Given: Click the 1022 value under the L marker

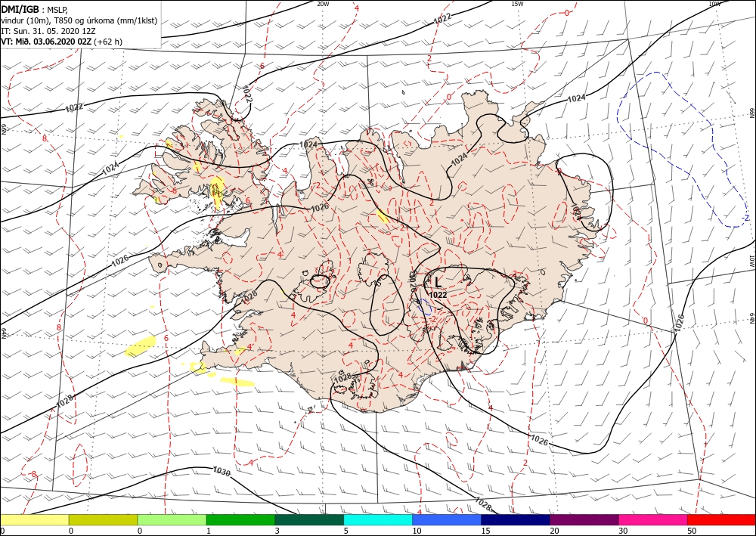Looking at the screenshot, I should pyautogui.click(x=438, y=295).
